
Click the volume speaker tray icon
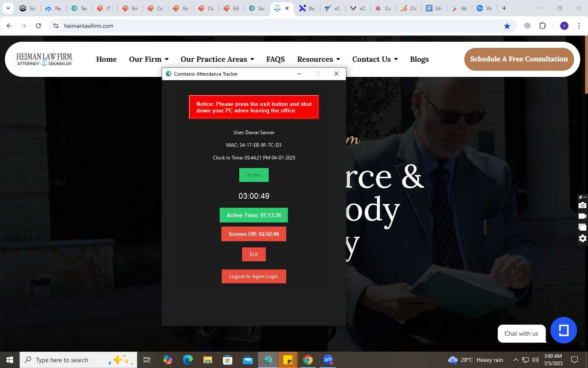click(535, 360)
